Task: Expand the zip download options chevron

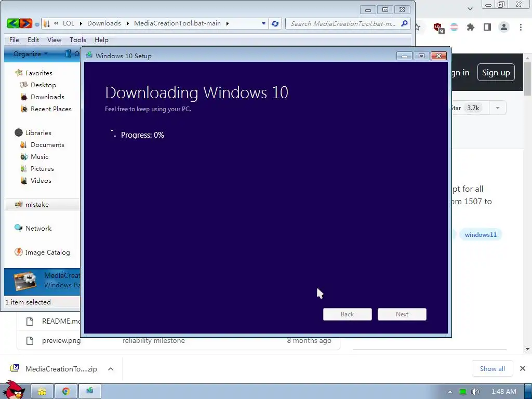Action: (x=111, y=369)
